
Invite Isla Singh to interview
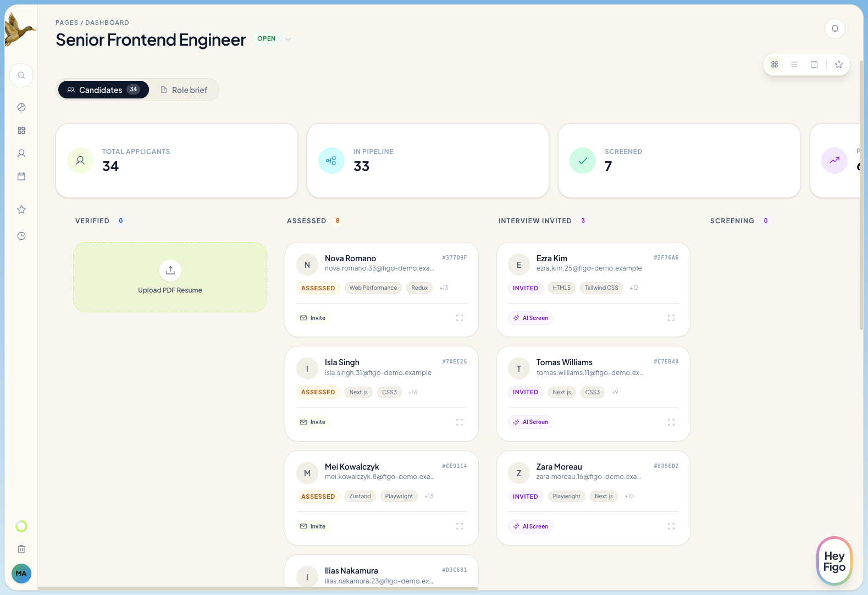click(313, 422)
